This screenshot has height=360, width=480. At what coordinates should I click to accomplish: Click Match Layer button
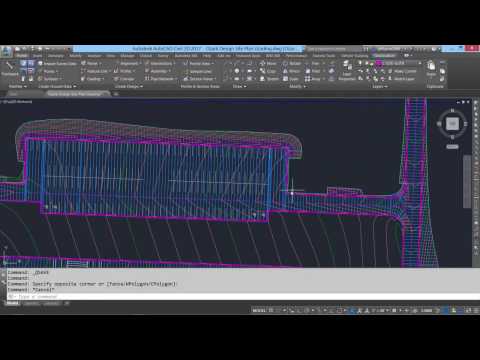tap(401, 79)
